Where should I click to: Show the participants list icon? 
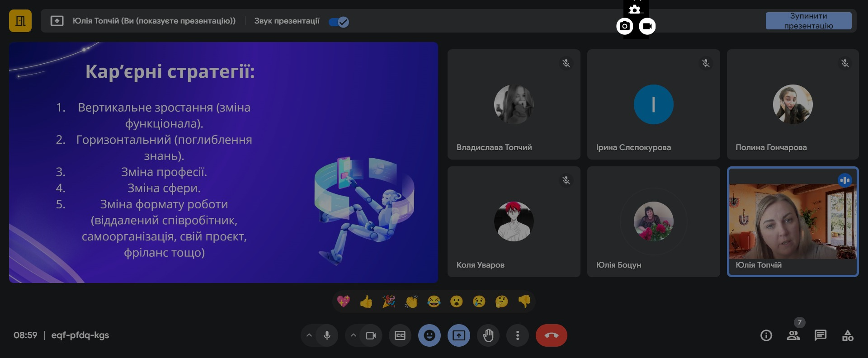[793, 335]
